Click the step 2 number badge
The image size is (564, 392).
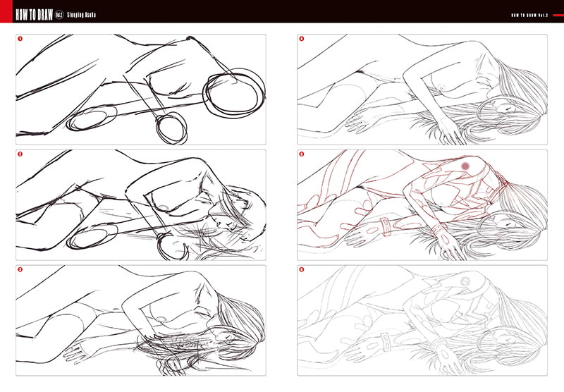pos(20,154)
